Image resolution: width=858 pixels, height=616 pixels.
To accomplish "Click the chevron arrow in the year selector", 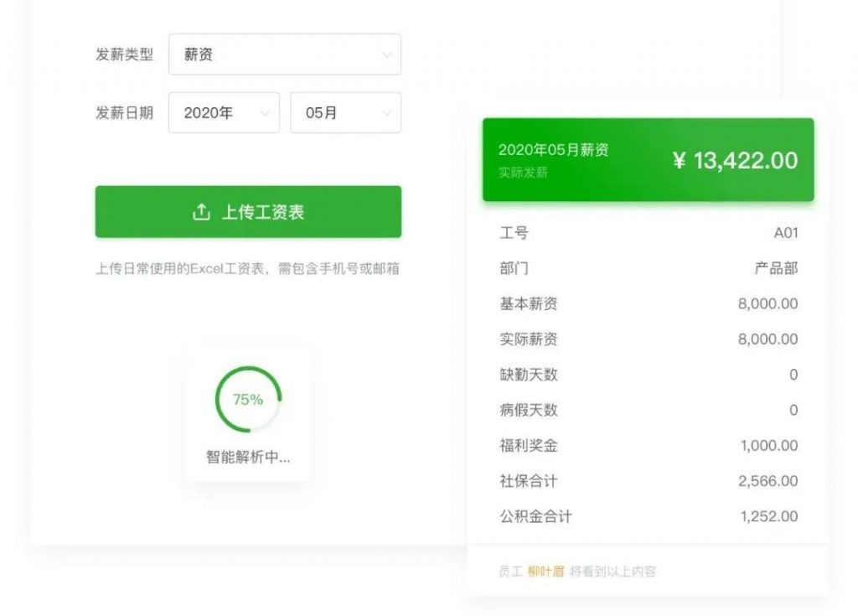I will (x=265, y=113).
